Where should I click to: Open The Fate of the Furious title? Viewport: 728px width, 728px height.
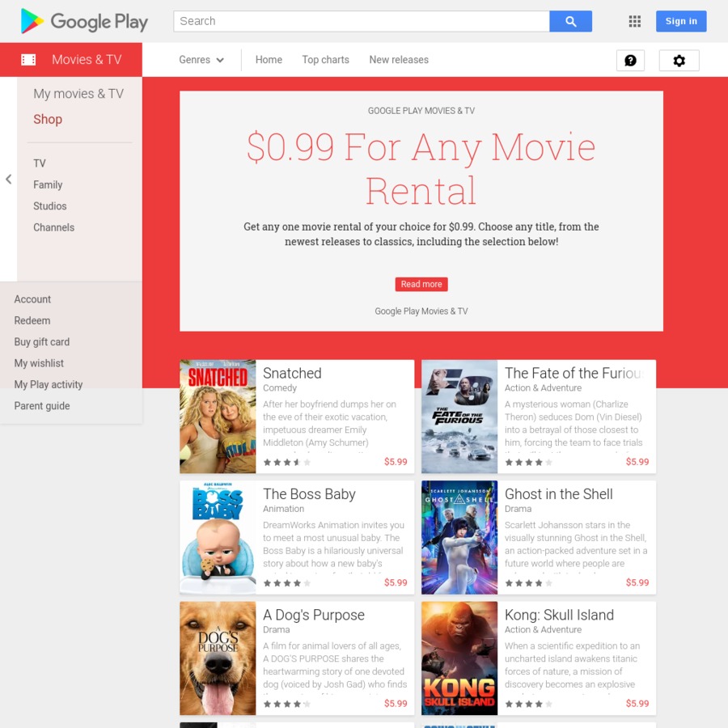tap(575, 373)
